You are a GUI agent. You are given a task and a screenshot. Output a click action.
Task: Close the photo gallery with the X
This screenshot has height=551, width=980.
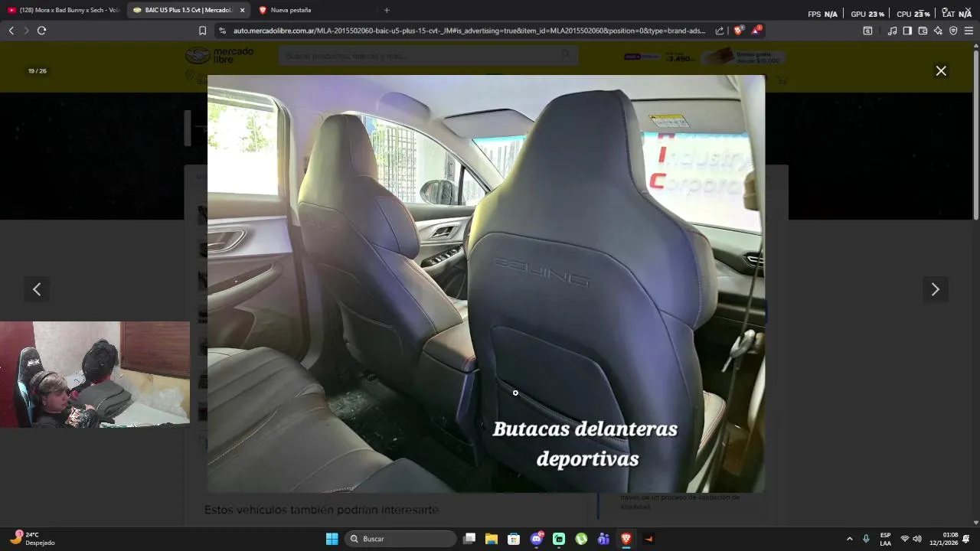941,70
